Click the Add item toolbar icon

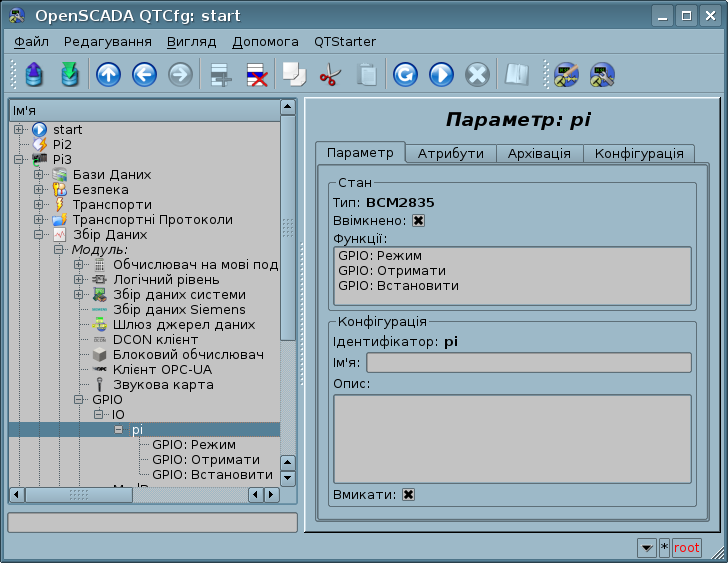pos(220,75)
